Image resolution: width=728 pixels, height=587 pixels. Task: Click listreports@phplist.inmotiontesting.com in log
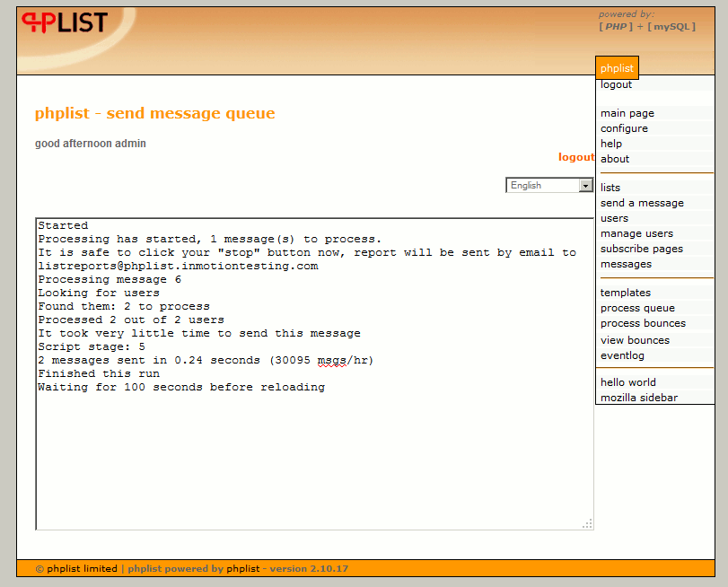[179, 266]
